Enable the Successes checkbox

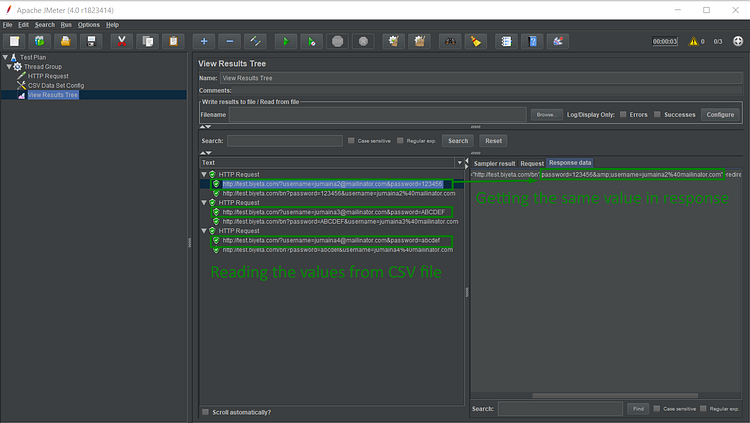(658, 115)
